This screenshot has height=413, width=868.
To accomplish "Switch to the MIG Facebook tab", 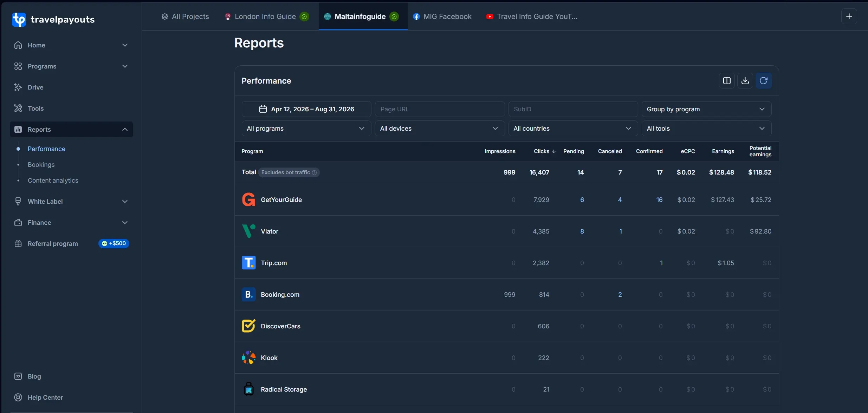I will coord(442,17).
